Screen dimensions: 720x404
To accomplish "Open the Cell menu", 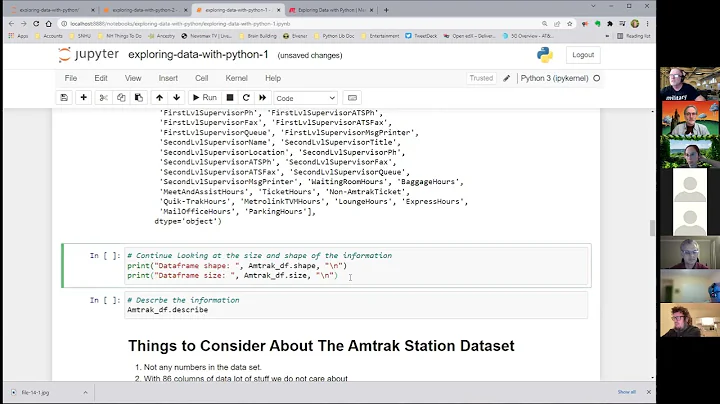I will click(202, 78).
